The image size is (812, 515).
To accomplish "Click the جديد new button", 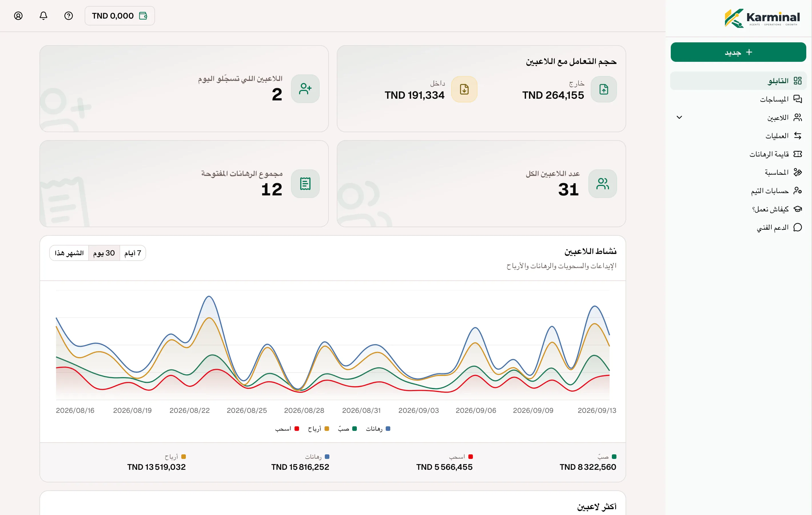I will (738, 52).
